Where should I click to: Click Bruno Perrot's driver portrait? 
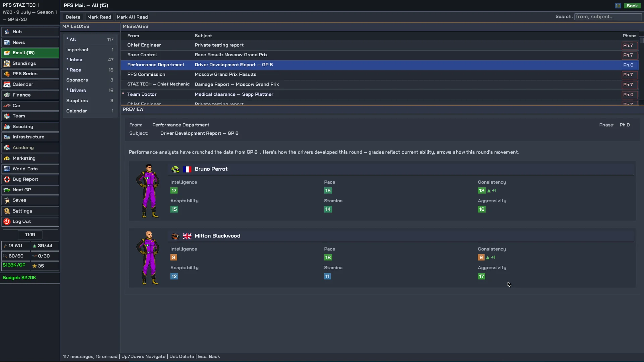coord(148,191)
